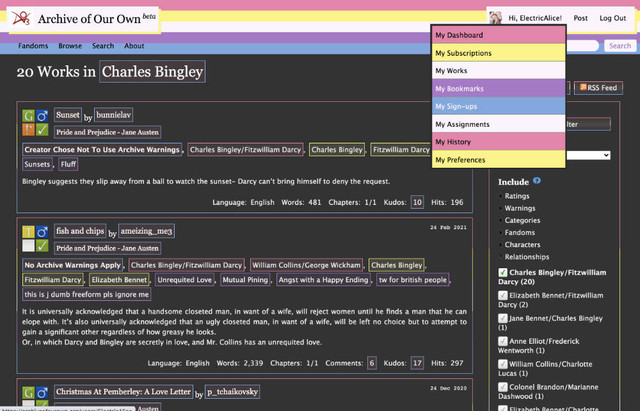The height and width of the screenshot is (411, 640).
Task: Click the blank warning icon for fish and chips
Action: pyautogui.click(x=28, y=246)
